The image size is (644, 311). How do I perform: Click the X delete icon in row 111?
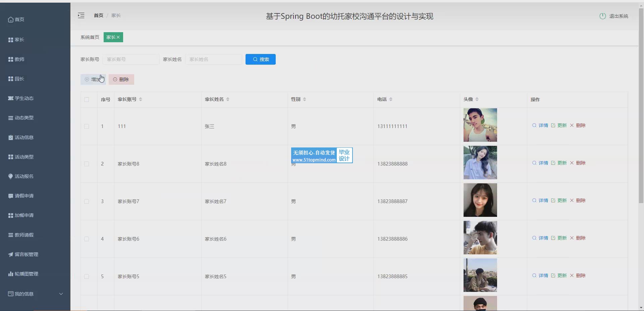(x=572, y=125)
